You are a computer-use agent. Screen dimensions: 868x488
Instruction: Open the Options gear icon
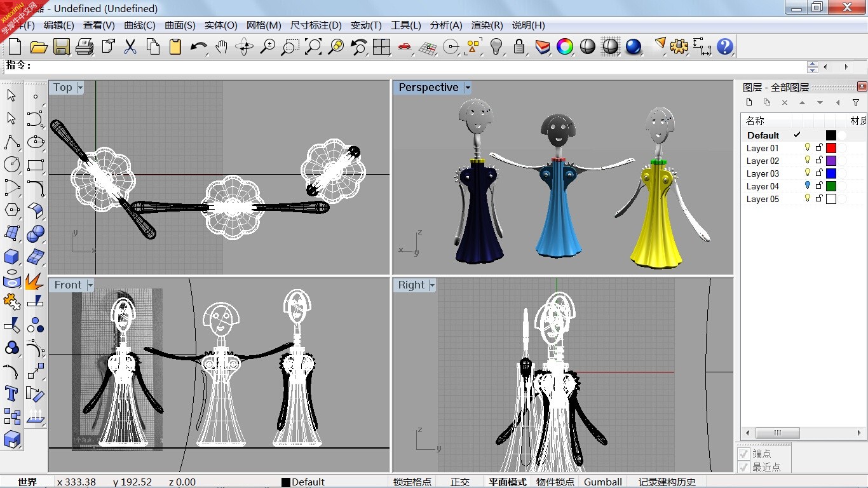(679, 46)
